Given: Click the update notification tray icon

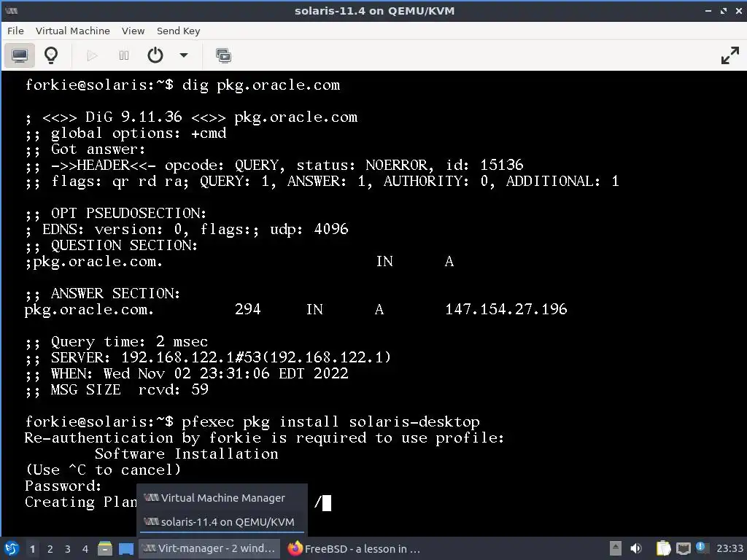Looking at the screenshot, I should (x=700, y=546).
